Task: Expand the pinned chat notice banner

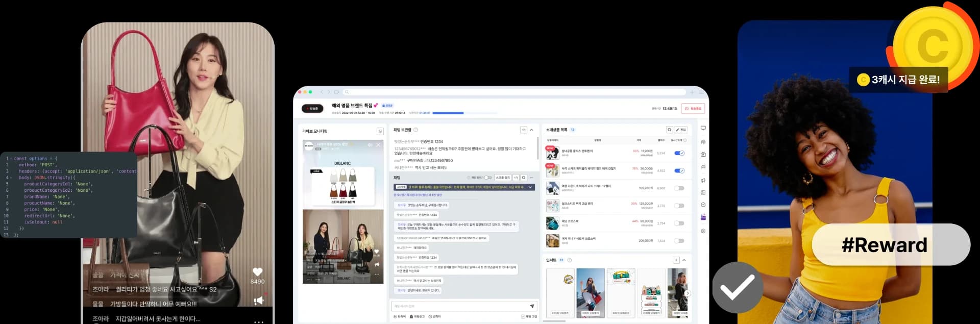Action: [x=530, y=187]
